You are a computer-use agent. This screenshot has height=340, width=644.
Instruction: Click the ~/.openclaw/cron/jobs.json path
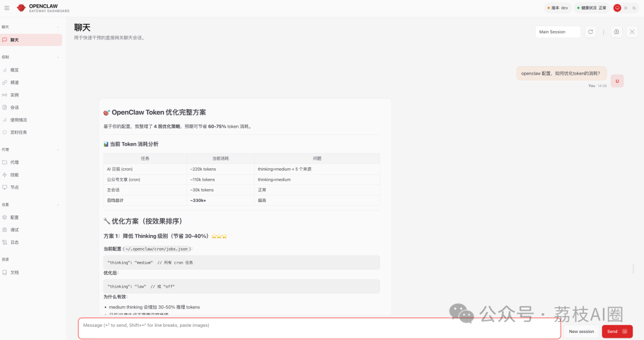(x=157, y=249)
